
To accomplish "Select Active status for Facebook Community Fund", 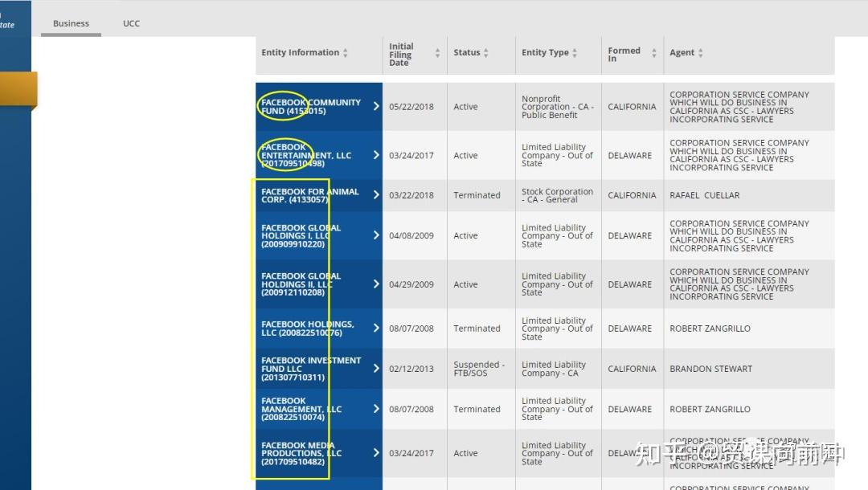I will [x=465, y=107].
